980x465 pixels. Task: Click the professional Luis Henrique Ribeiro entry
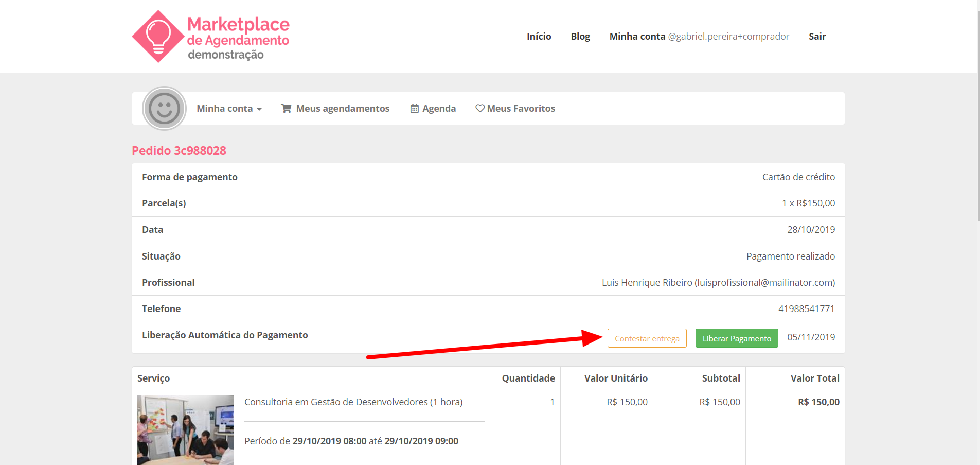point(718,282)
